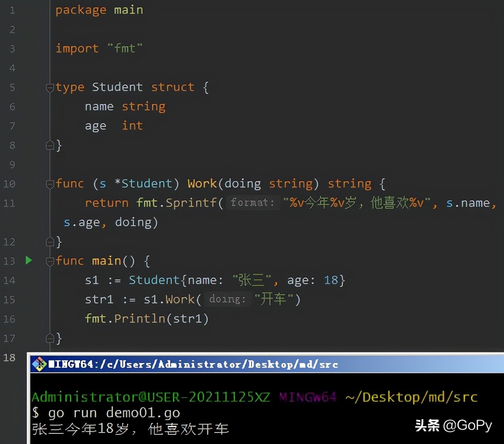Click the 'doing:' inlay hint in Work call
Image resolution: width=504 pixels, height=444 pixels.
click(227, 299)
